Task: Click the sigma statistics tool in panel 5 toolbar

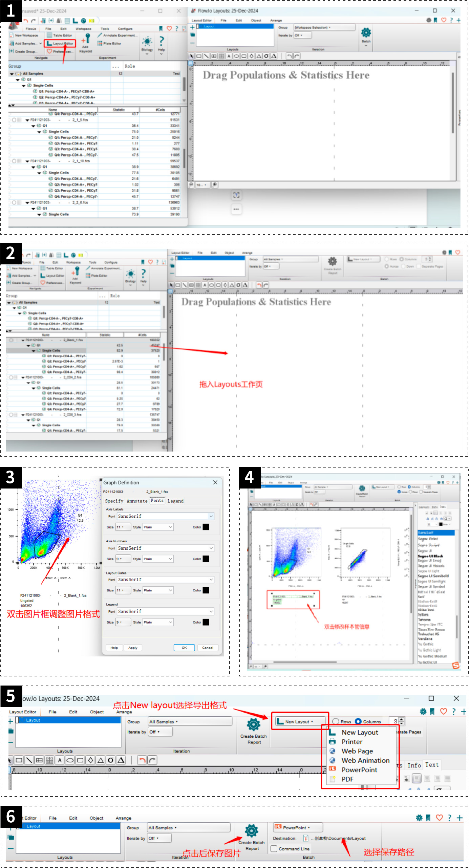Action: [110, 760]
